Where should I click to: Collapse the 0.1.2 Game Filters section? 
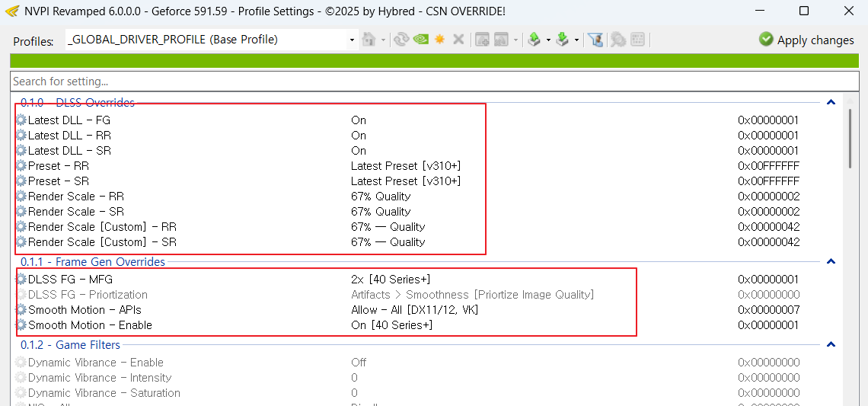click(831, 344)
